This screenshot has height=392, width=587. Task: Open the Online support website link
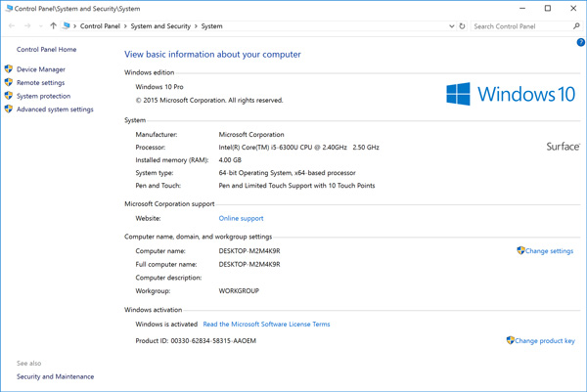pyautogui.click(x=241, y=218)
